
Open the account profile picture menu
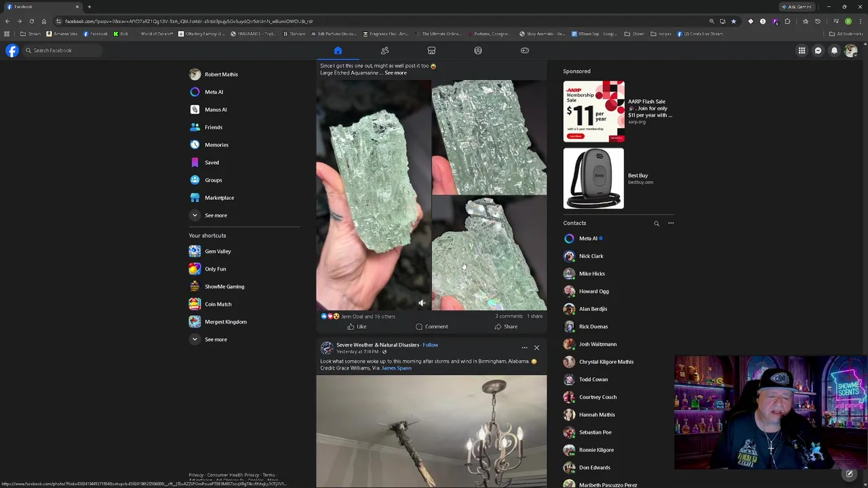(850, 50)
